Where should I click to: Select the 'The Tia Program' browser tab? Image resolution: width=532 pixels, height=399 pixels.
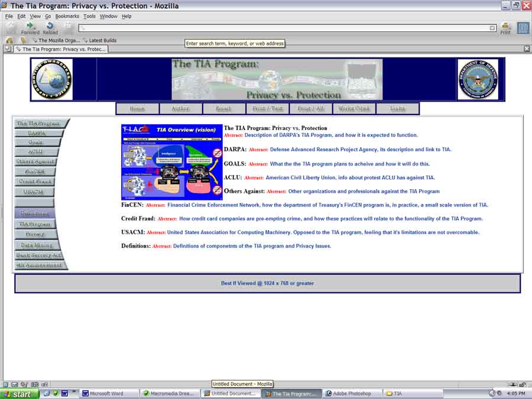[x=62, y=49]
